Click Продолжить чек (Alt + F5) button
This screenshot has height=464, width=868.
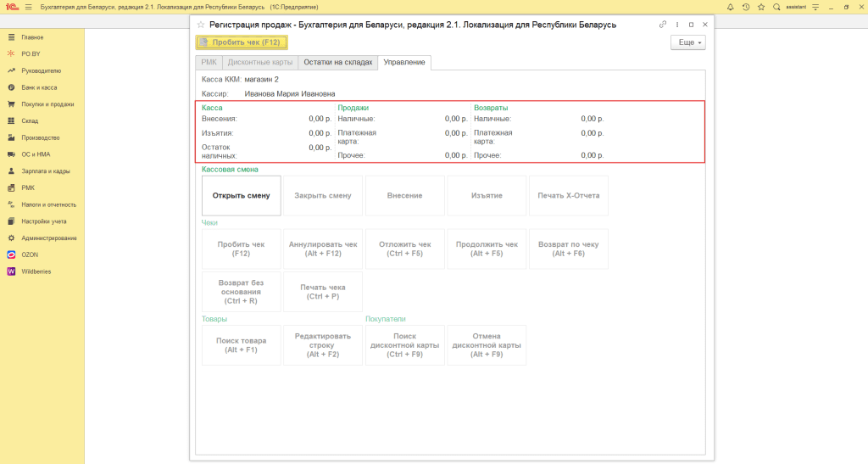[x=487, y=249]
